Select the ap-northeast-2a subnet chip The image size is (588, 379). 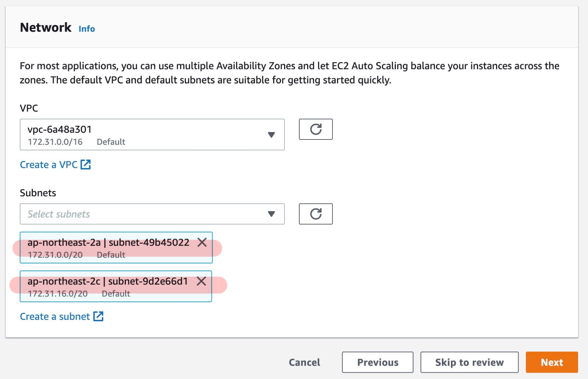click(x=106, y=248)
